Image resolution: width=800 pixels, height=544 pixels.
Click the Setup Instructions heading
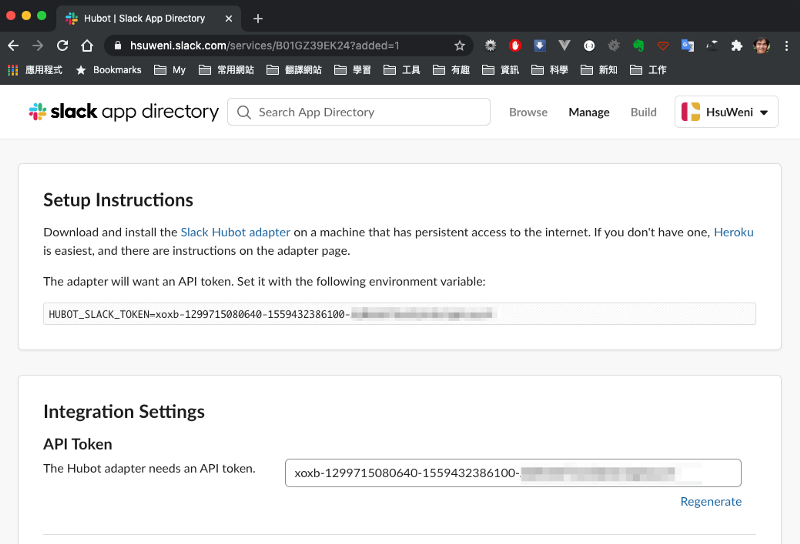pos(118,200)
